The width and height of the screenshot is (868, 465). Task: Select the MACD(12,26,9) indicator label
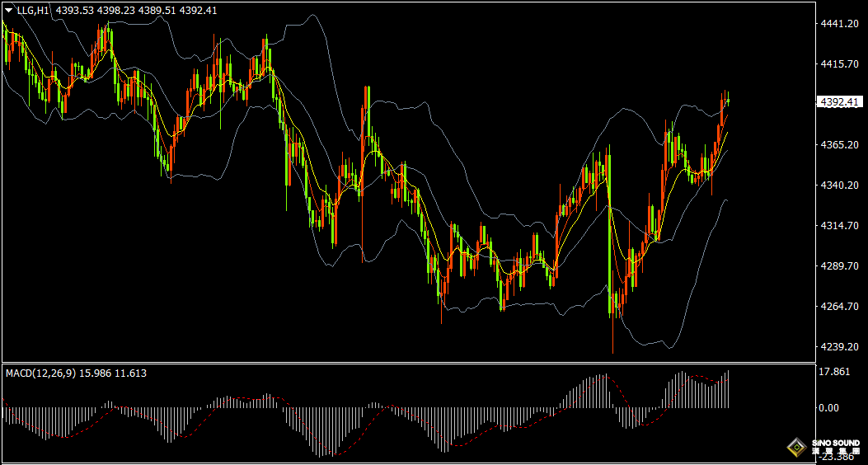click(x=41, y=373)
